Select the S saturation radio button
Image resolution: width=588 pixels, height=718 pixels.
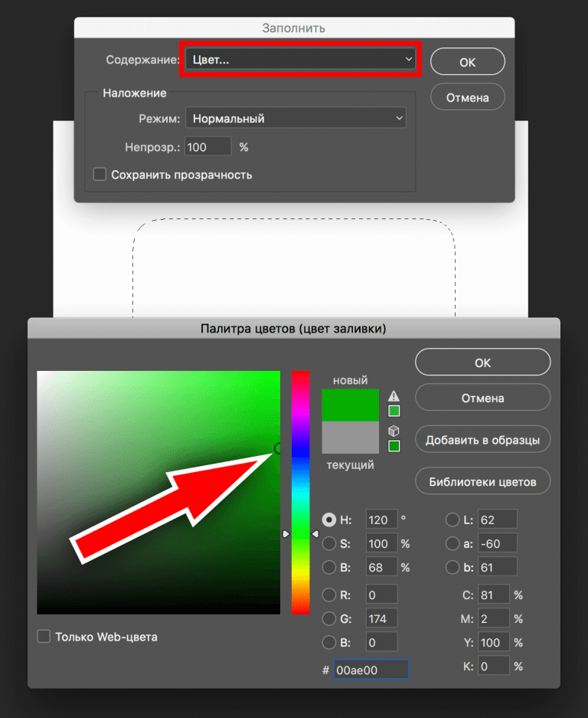[x=329, y=543]
